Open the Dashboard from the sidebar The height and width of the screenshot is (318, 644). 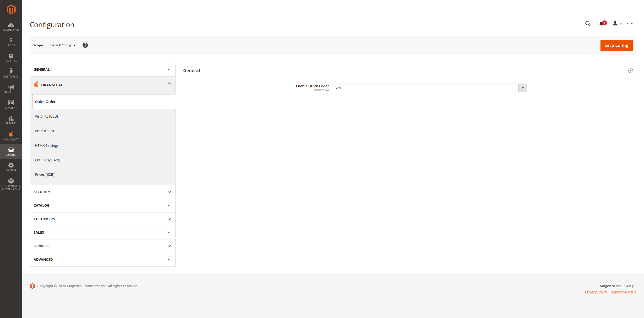pyautogui.click(x=11, y=27)
